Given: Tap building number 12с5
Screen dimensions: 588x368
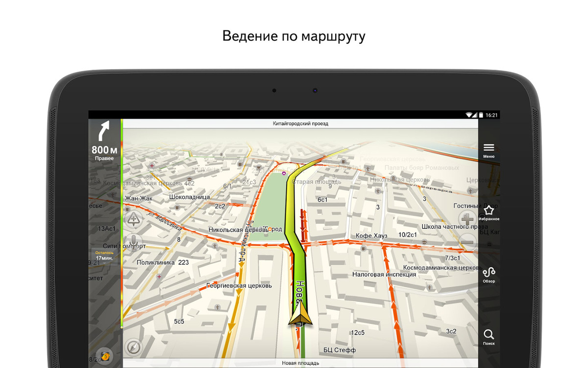Looking at the screenshot, I should [358, 333].
